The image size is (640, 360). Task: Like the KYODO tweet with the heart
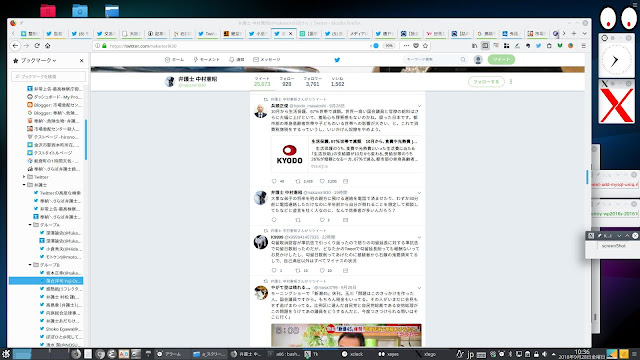click(x=322, y=181)
